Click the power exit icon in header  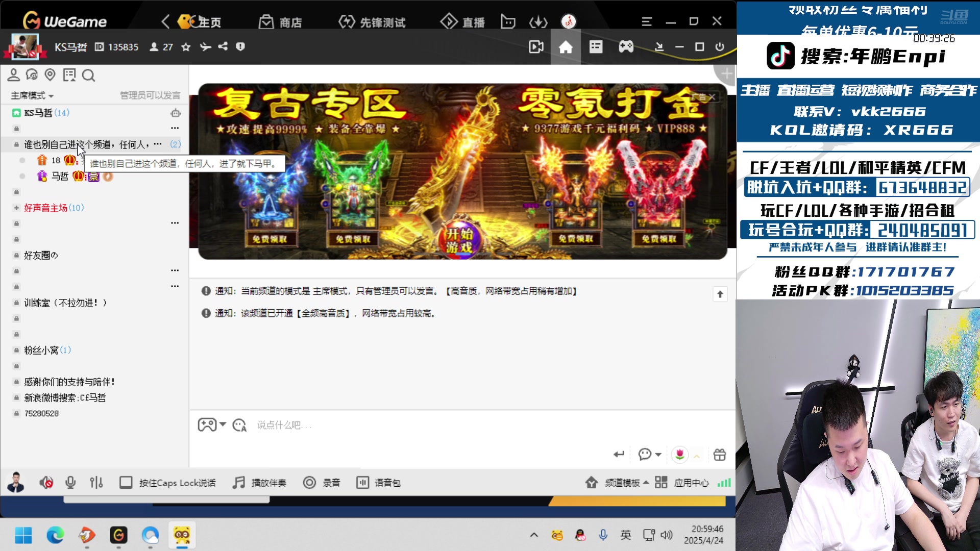tap(720, 47)
